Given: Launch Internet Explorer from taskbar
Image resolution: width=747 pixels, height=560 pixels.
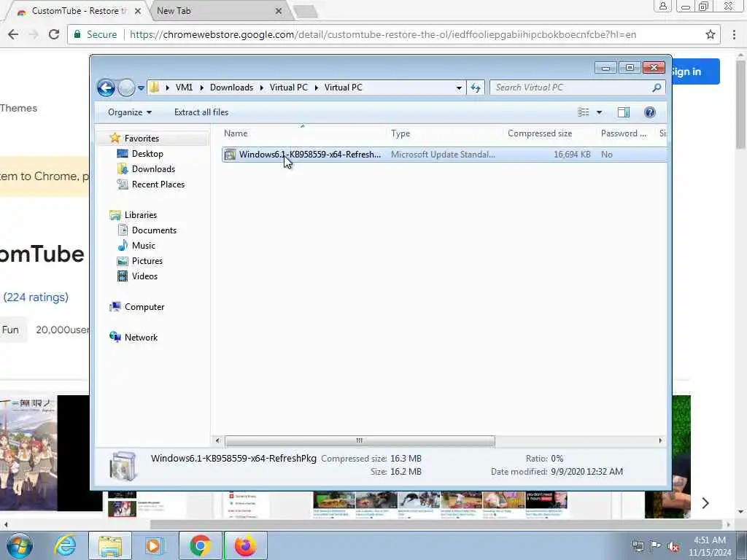Looking at the screenshot, I should (x=65, y=545).
